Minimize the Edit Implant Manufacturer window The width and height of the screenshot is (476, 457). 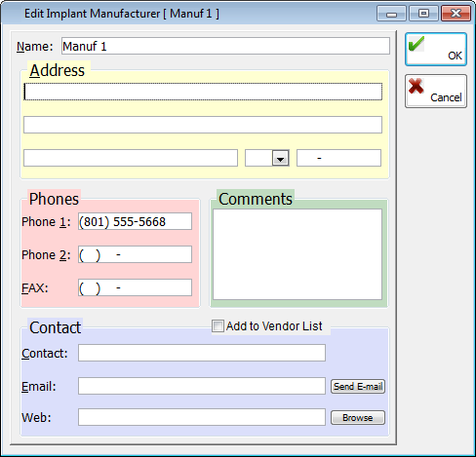pos(391,14)
